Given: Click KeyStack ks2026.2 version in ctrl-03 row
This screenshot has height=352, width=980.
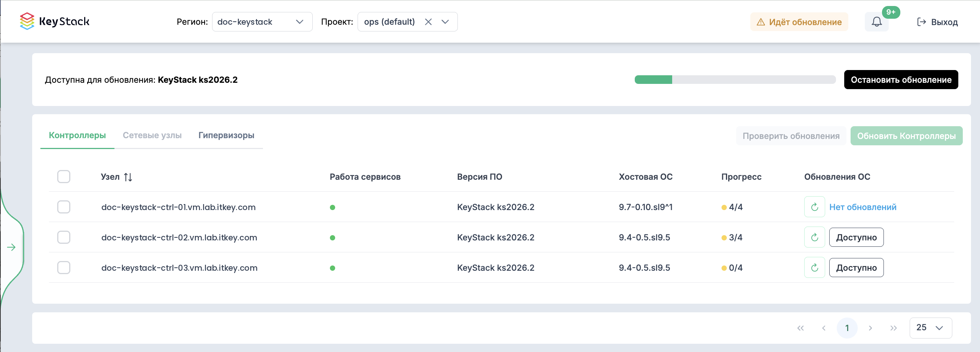Looking at the screenshot, I should coord(496,268).
